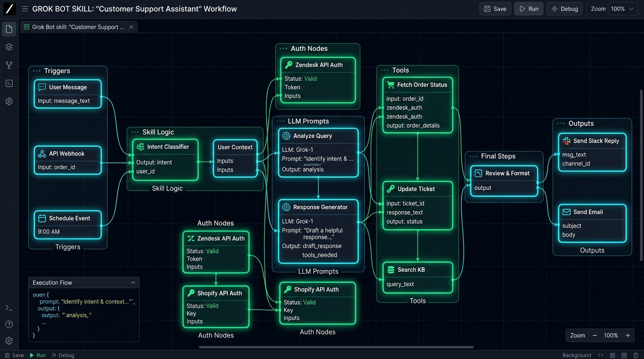
Task: Click the key icon on Update Ticket
Action: (x=391, y=189)
